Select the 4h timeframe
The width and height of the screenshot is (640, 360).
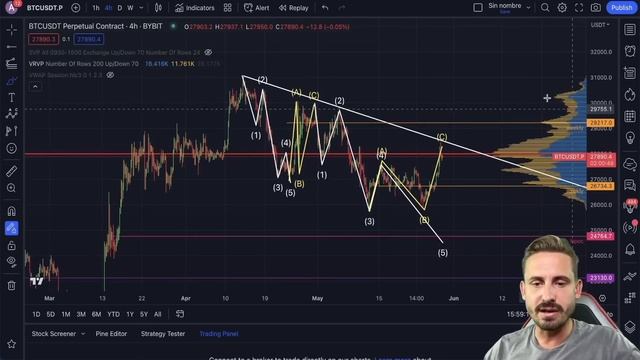pyautogui.click(x=108, y=8)
